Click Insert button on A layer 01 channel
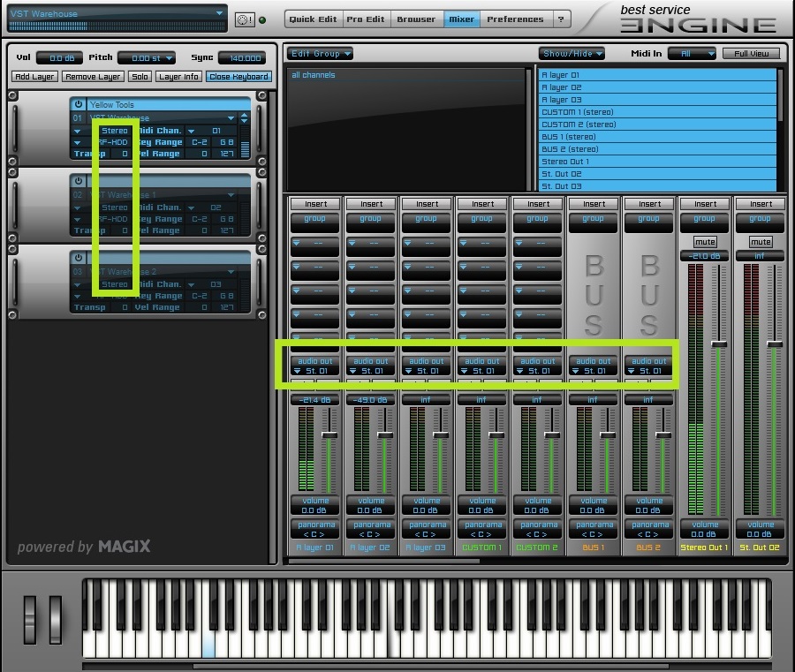This screenshot has width=795, height=672. pyautogui.click(x=315, y=204)
